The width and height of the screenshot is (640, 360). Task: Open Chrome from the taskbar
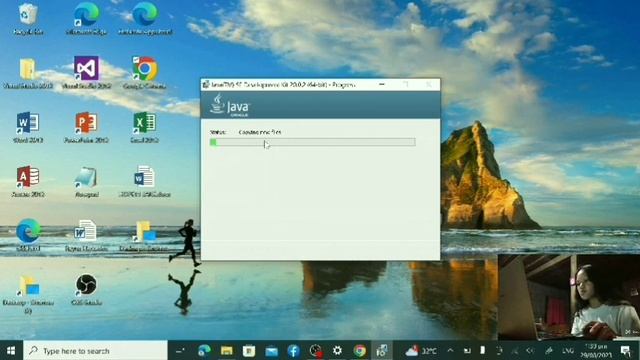(x=360, y=351)
